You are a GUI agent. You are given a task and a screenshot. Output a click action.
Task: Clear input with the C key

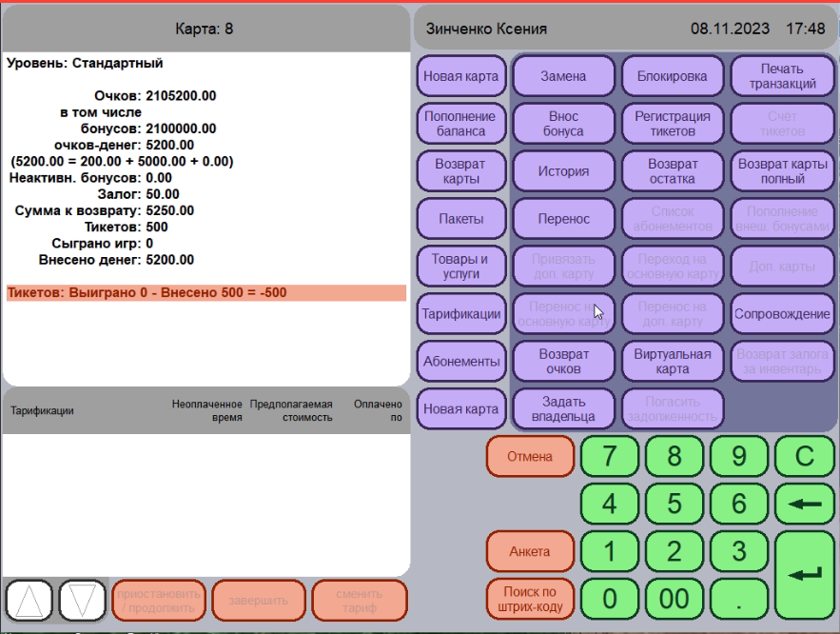804,456
